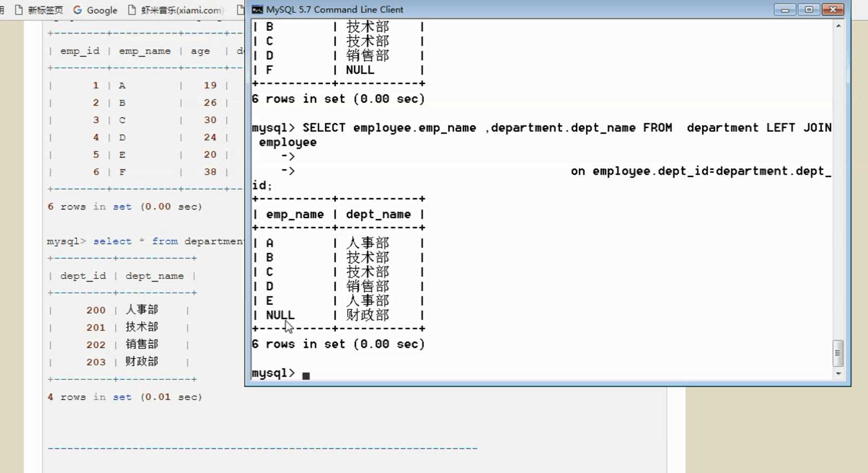Click the dept_name header in console result

point(378,215)
